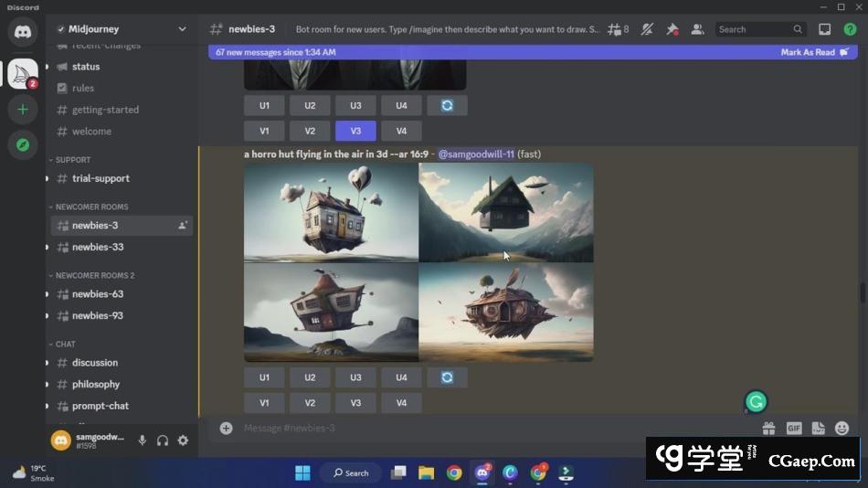Toggle the member list visibility
The width and height of the screenshot is (868, 488).
pyautogui.click(x=697, y=29)
